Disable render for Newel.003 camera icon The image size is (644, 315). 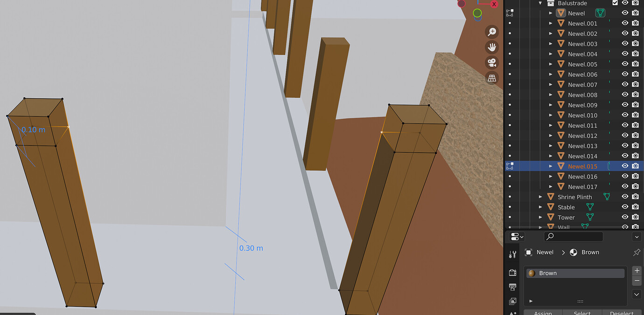pyautogui.click(x=635, y=44)
